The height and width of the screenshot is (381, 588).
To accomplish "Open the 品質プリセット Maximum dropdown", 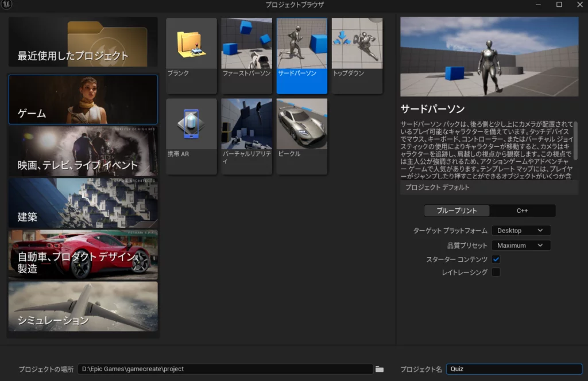I will (520, 246).
